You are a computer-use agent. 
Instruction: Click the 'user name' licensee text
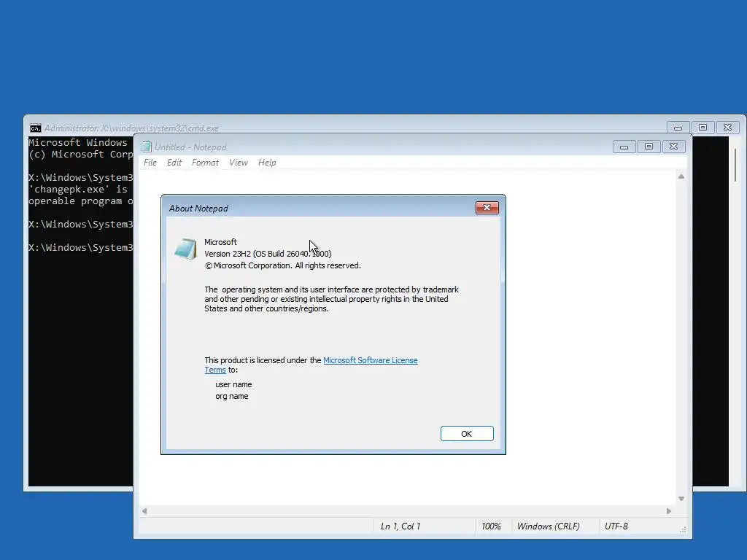(x=233, y=384)
